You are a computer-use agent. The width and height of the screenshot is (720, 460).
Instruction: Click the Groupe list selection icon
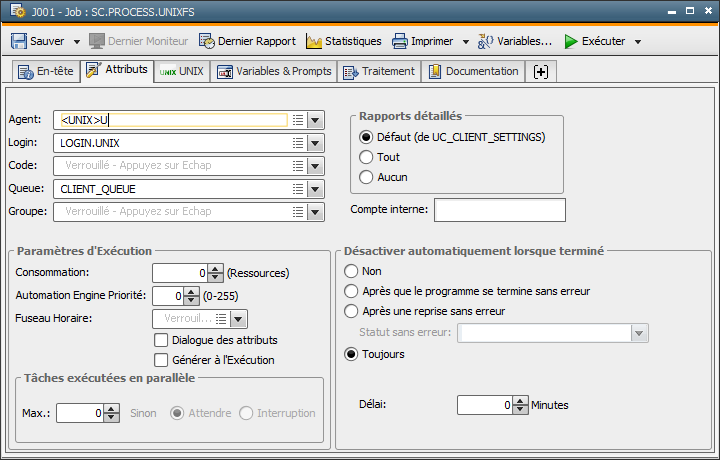[298, 212]
